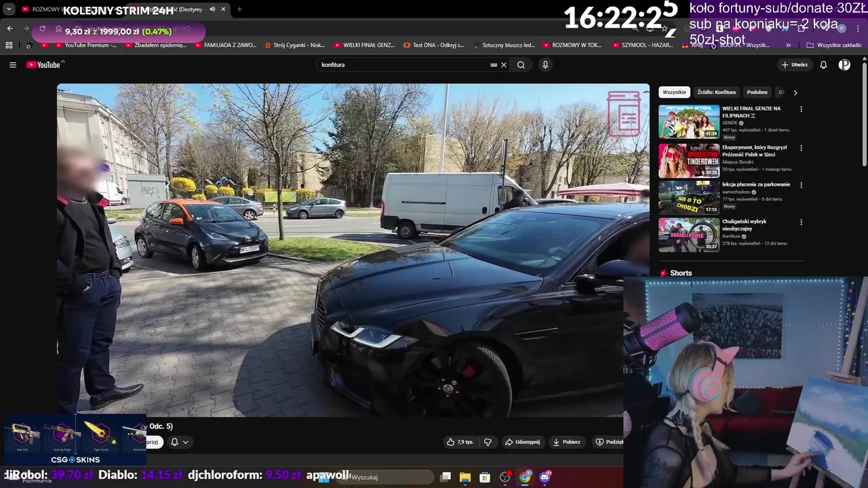The image size is (868, 488).
Task: Open Microsoft Store from the taskbar
Action: 485,477
